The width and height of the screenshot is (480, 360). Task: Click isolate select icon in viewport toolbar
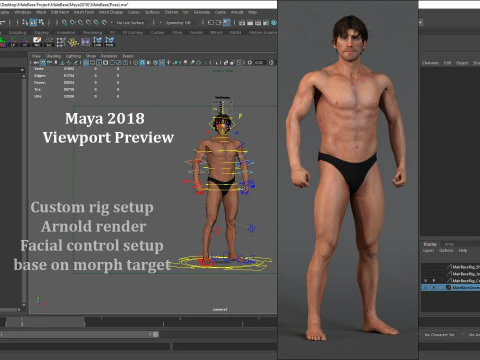coord(216,62)
